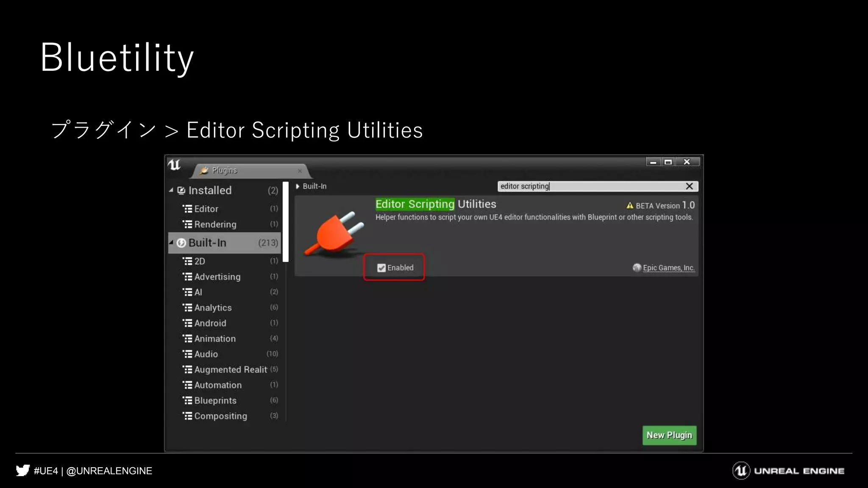Click the list icon beside Rendering
The image size is (868, 488).
point(187,224)
